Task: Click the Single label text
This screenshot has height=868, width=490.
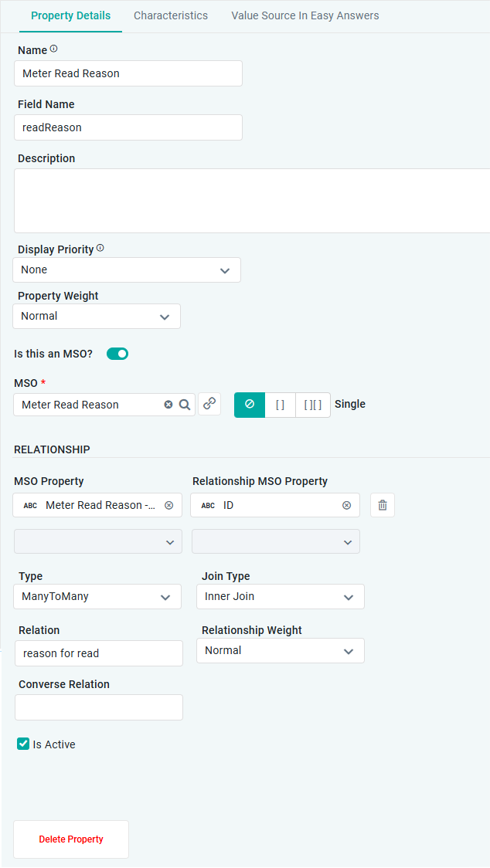Action: 350,404
